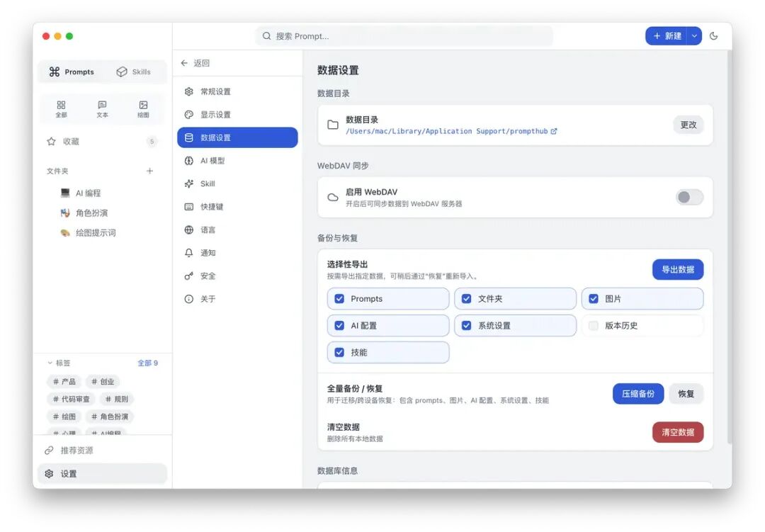Image resolution: width=765 pixels, height=532 pixels.
Task: Click cloud icon beside 启用 WebDAV
Action: point(333,197)
